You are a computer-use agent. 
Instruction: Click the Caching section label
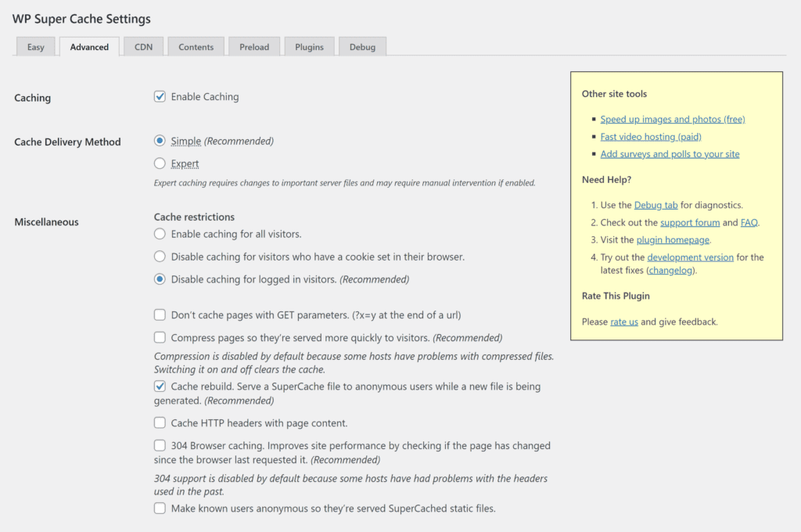pyautogui.click(x=33, y=98)
